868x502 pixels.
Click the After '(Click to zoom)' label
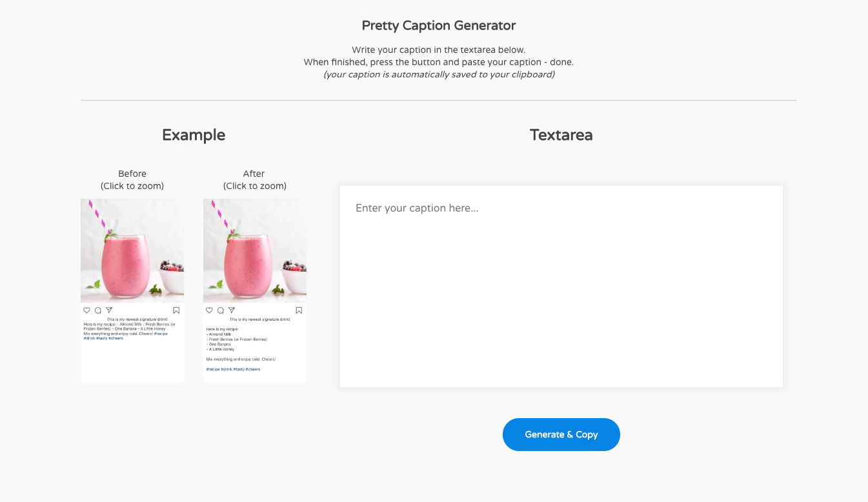[255, 186]
